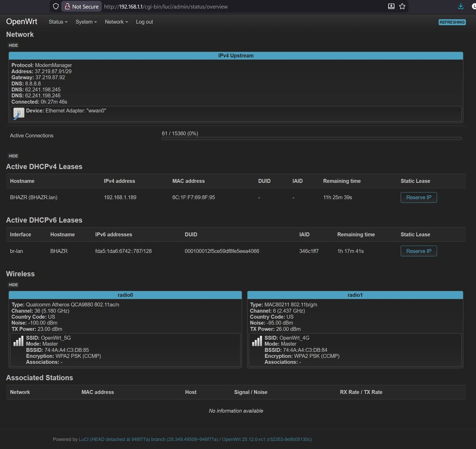Hide the Network section
This screenshot has width=476, height=449.
13,45
